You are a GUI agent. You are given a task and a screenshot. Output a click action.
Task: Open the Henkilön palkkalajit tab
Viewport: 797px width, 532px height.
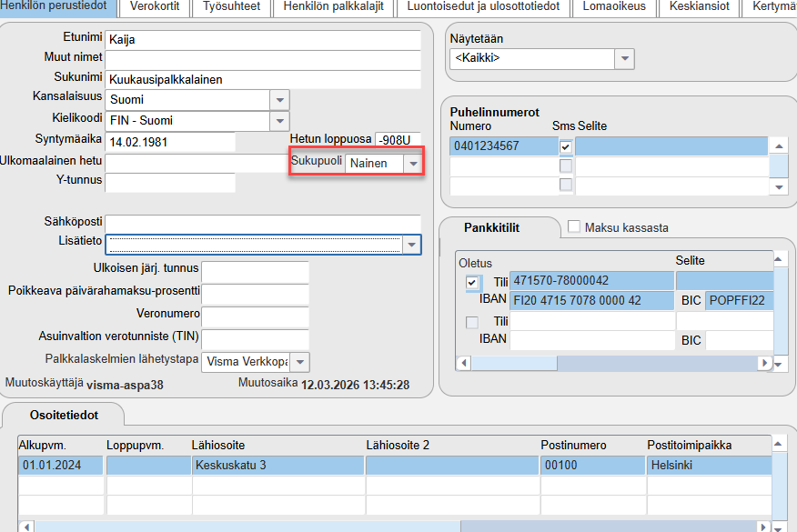pyautogui.click(x=333, y=7)
